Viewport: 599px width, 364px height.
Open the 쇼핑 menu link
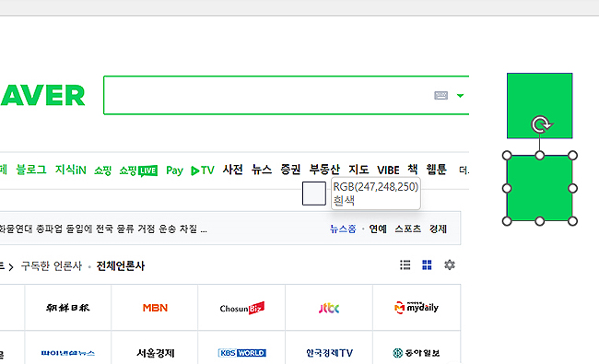(x=103, y=170)
